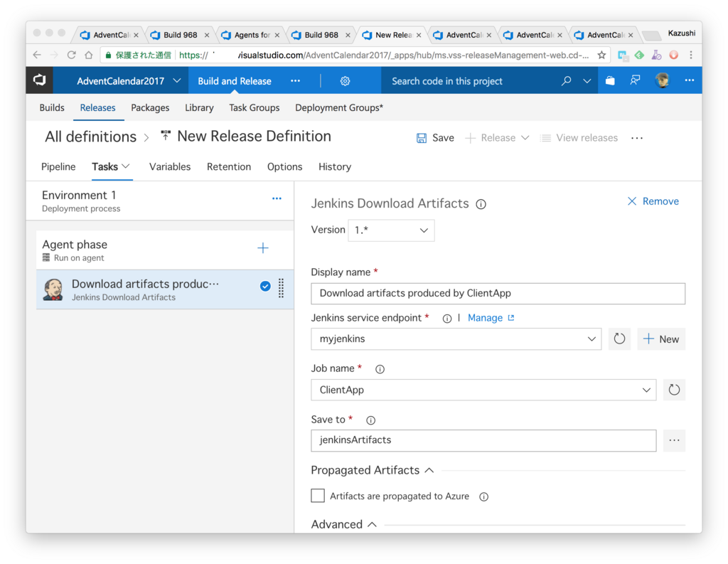Refresh the Job name list
728x564 pixels.
tap(674, 390)
